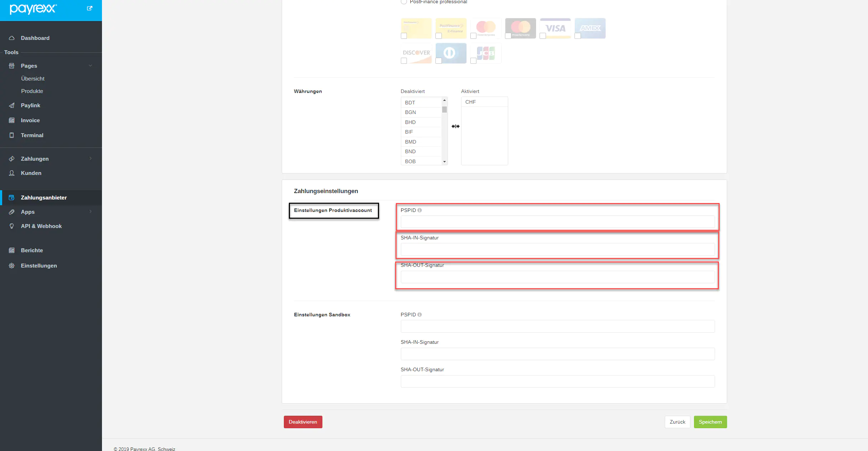Tick the AMEX card checkbox
This screenshot has width=868, height=451.
click(578, 36)
